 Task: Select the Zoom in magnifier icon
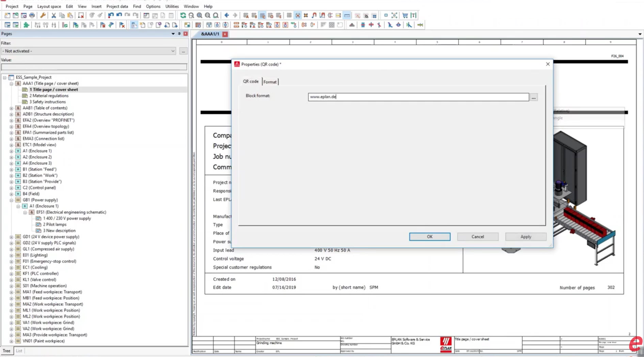click(200, 15)
